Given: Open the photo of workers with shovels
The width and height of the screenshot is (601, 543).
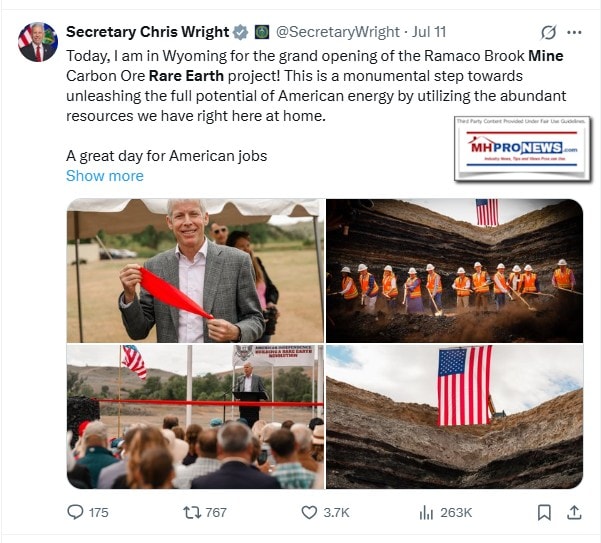Looking at the screenshot, I should click(x=454, y=271).
